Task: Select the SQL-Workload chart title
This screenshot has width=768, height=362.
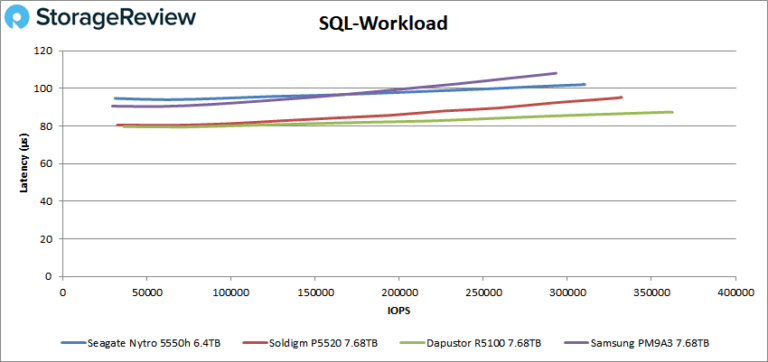Action: [384, 23]
